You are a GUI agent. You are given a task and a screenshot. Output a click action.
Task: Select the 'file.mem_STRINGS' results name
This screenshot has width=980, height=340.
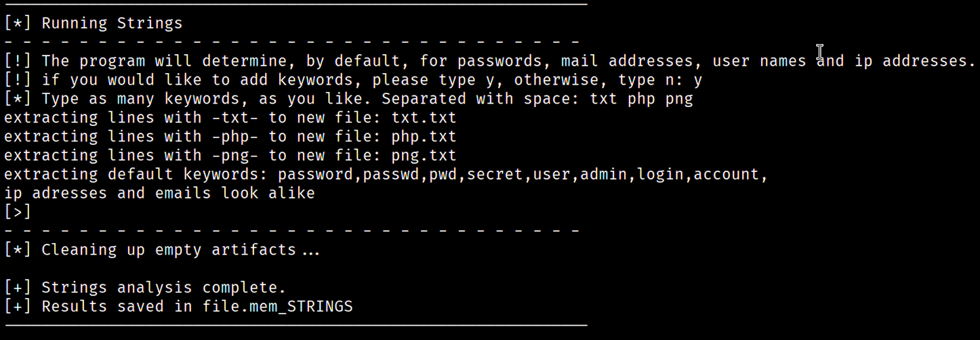(278, 306)
